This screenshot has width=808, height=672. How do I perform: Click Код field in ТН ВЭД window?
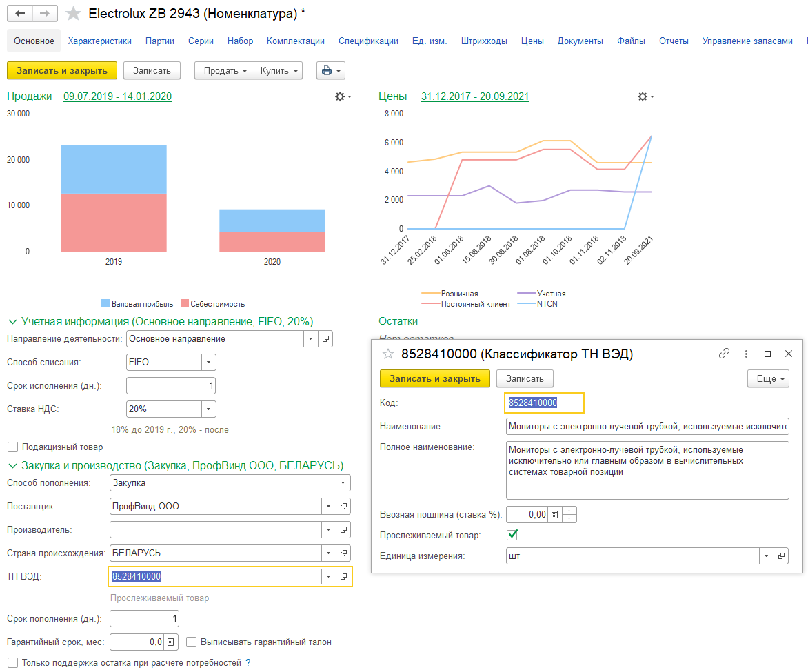[x=544, y=403]
